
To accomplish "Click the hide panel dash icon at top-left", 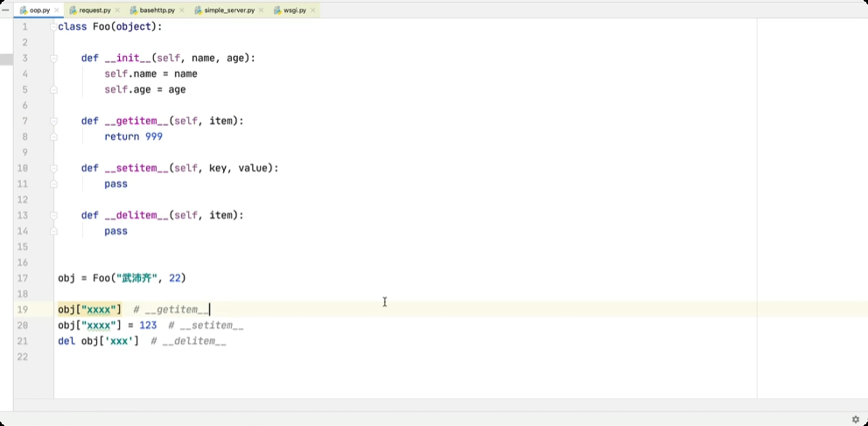I will [x=5, y=10].
